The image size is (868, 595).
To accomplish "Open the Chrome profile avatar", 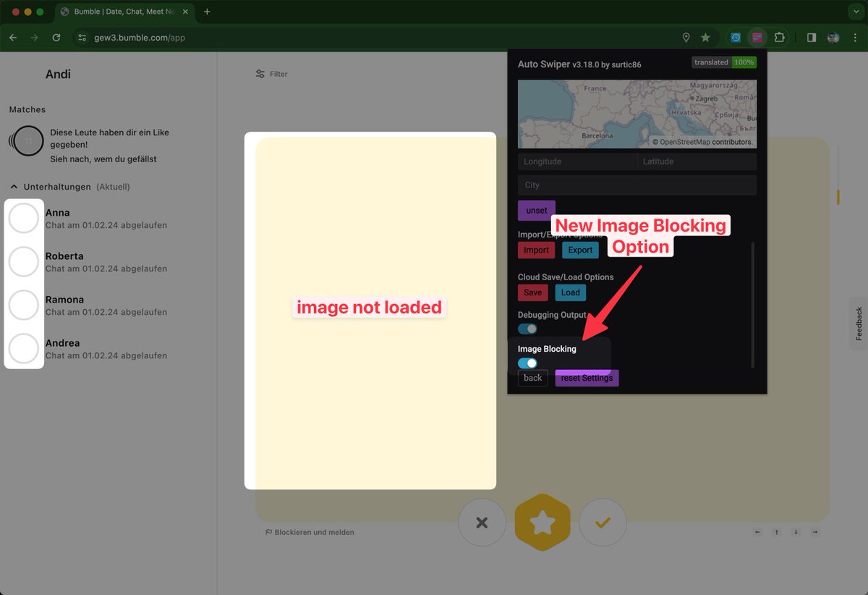I will [x=833, y=37].
